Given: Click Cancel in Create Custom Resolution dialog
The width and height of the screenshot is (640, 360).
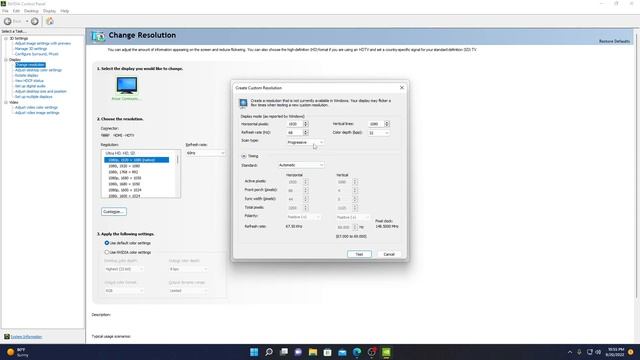Looking at the screenshot, I should pos(389,254).
